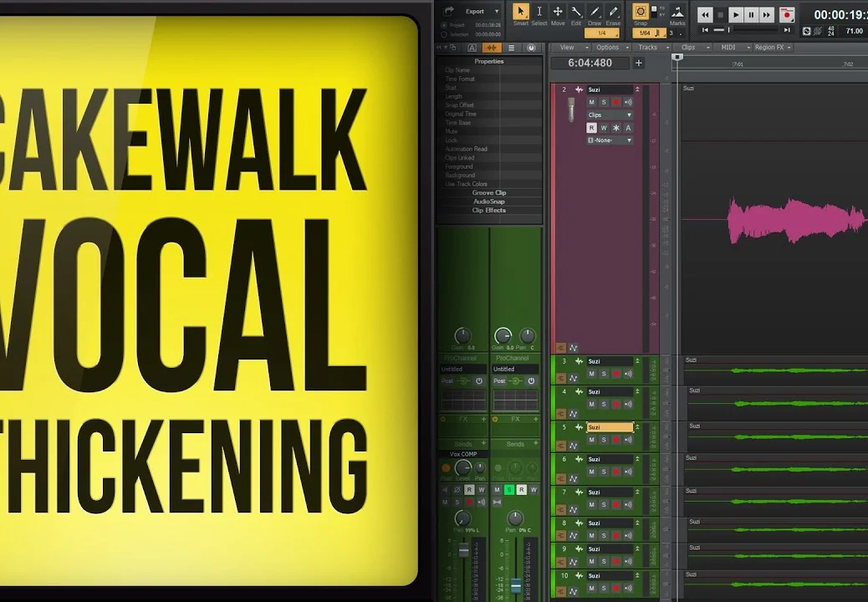Open the -None- input dropdown on track 2
Screen dimensions: 868x602
610,140
